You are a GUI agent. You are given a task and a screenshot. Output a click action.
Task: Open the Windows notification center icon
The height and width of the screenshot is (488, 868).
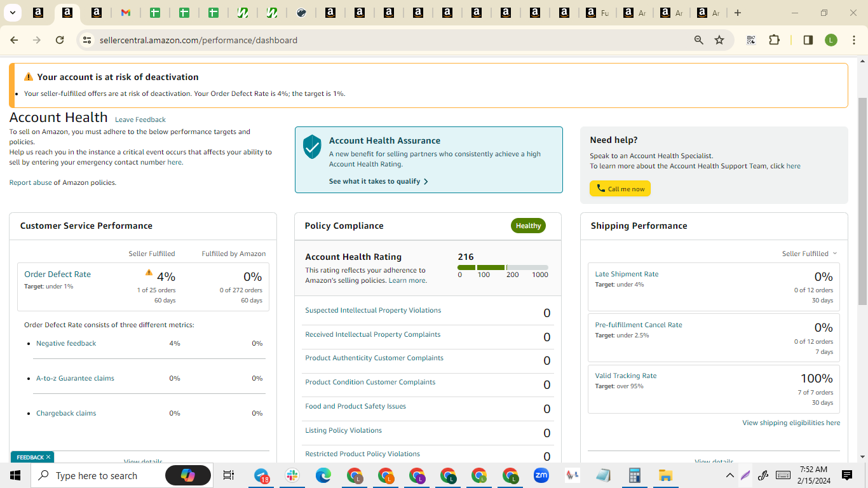(846, 475)
